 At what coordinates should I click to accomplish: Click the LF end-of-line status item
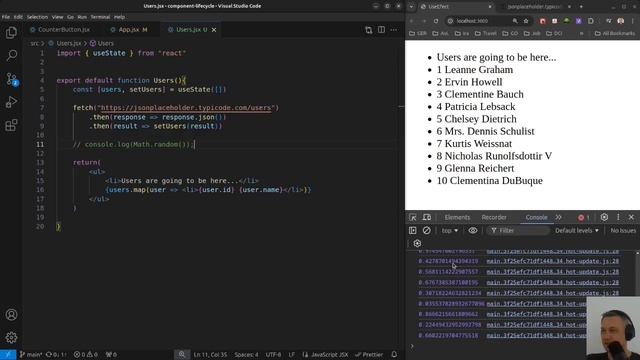[291, 355]
